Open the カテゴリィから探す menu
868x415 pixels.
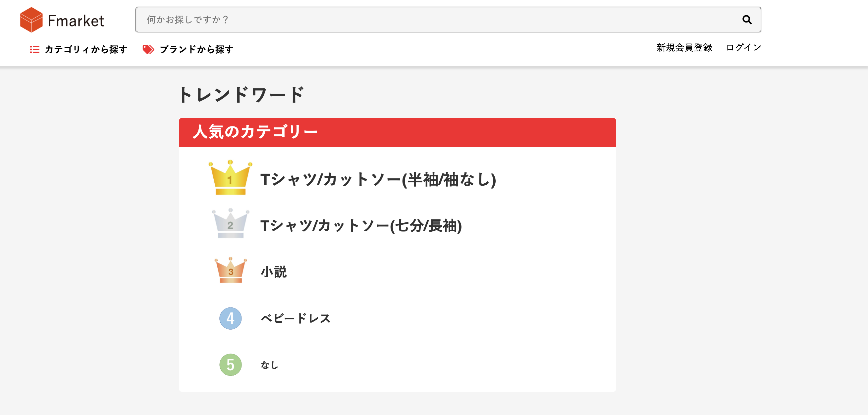[x=86, y=50]
